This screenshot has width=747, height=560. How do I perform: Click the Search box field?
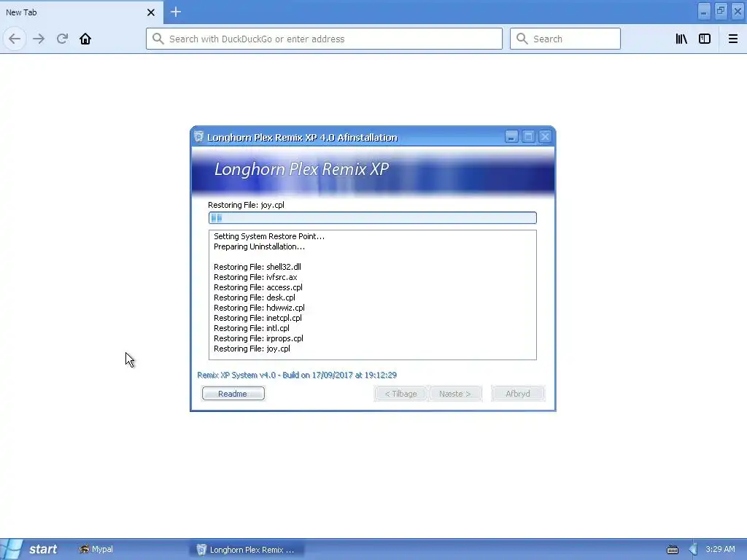[565, 39]
